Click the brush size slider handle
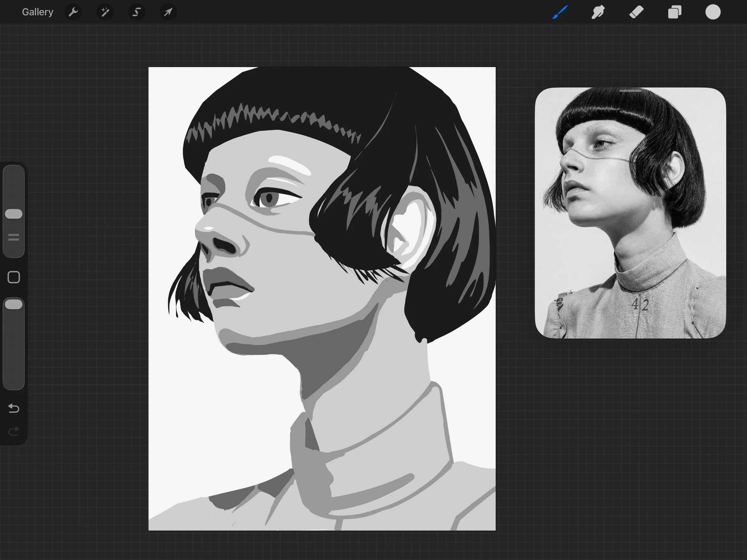The image size is (747, 560). tap(14, 214)
